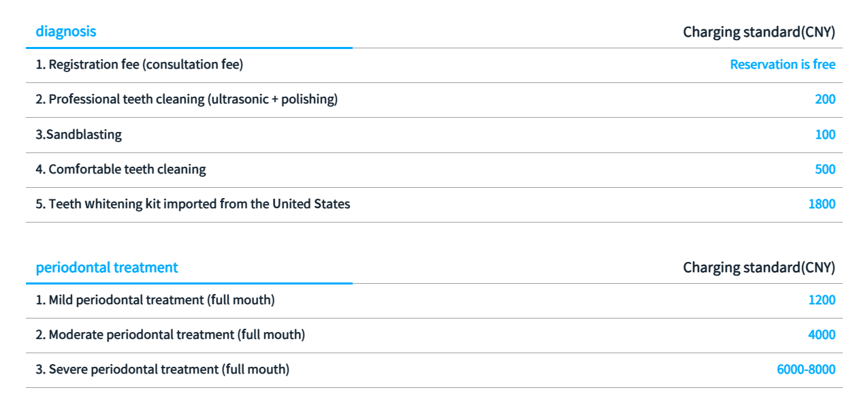Click the 6000-8000 price range

point(806,370)
